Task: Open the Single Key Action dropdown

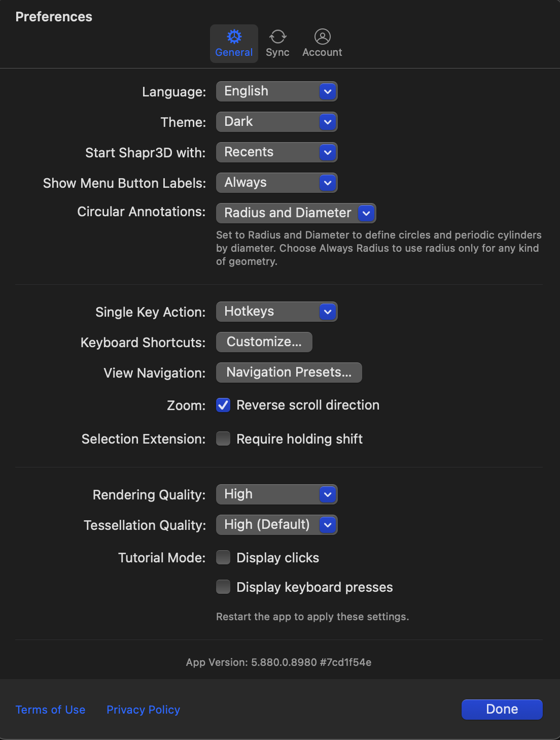Action: (328, 312)
